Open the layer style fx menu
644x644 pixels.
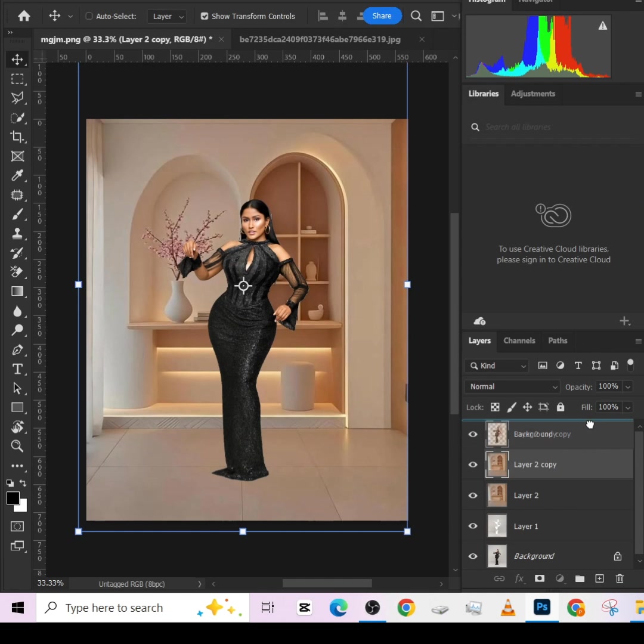tap(519, 578)
